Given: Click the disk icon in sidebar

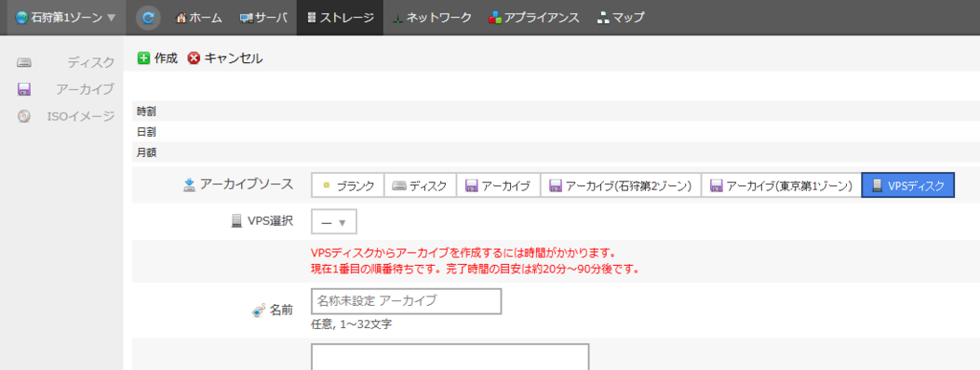Looking at the screenshot, I should pos(24,62).
